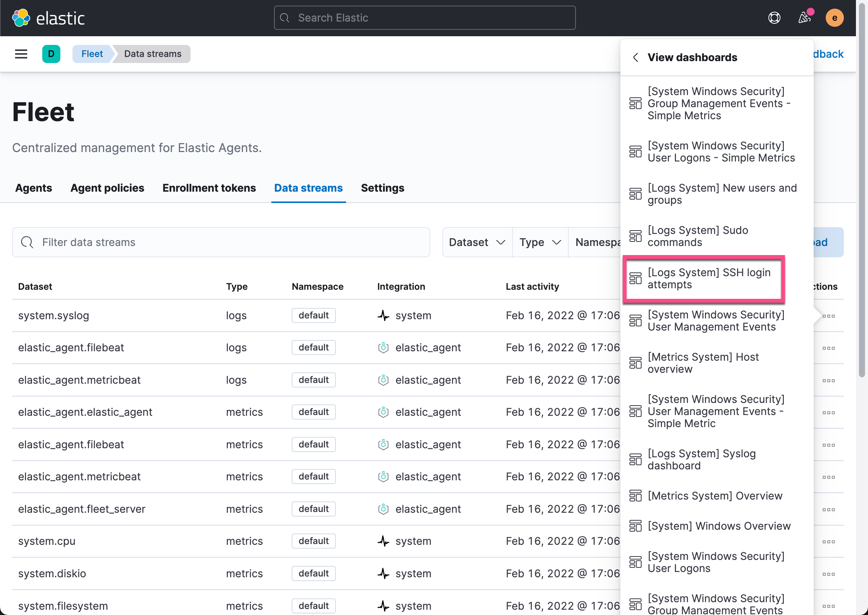The image size is (868, 615).
Task: Click the notifications icon with pink badge
Action: (805, 18)
